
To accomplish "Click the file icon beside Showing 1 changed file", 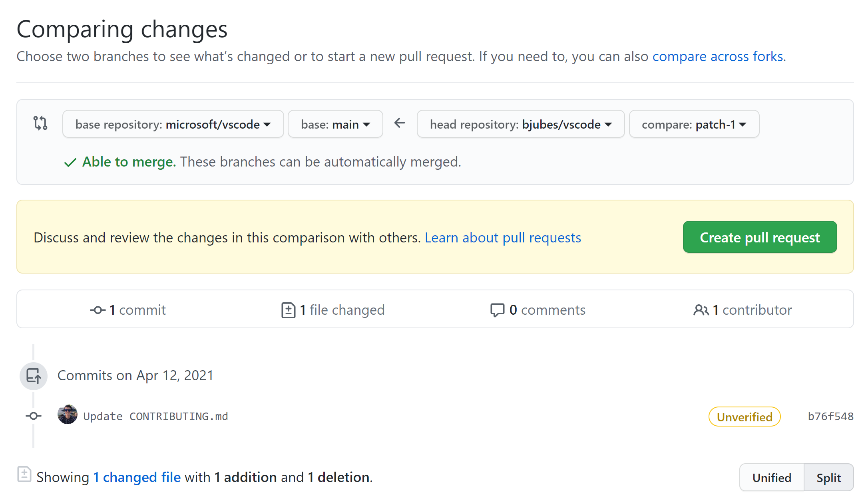I will (x=24, y=474).
